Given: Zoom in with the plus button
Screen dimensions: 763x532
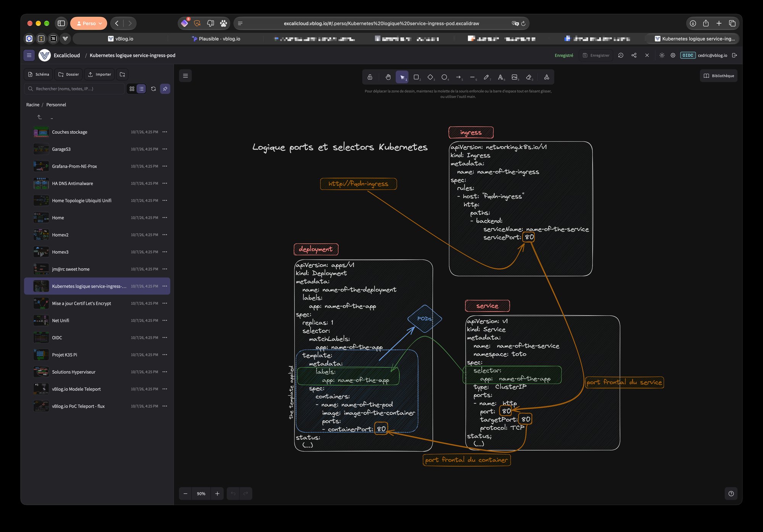Looking at the screenshot, I should [217, 493].
